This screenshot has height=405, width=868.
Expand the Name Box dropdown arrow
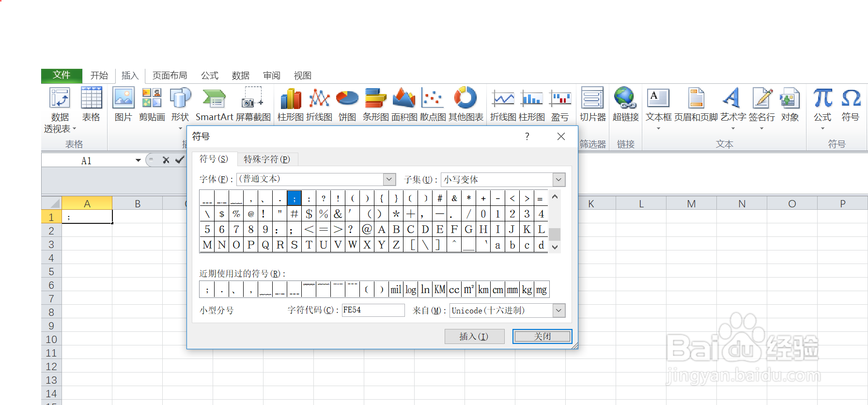[138, 160]
